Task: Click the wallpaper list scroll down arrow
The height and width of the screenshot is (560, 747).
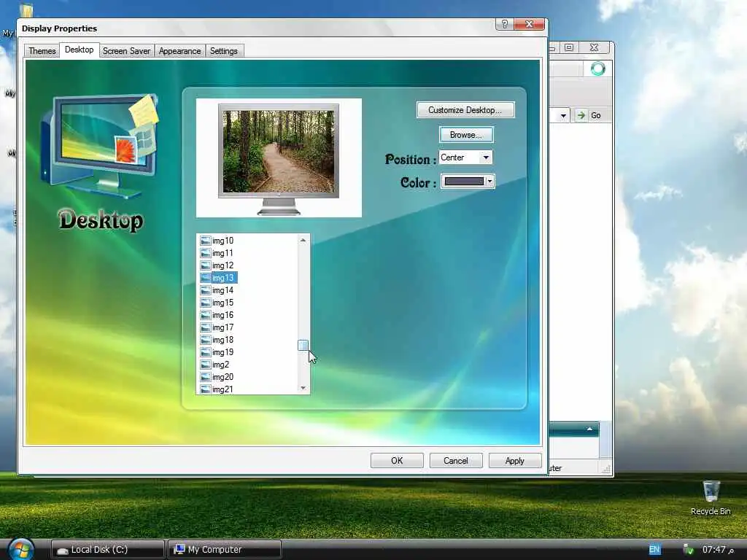Action: pos(303,388)
